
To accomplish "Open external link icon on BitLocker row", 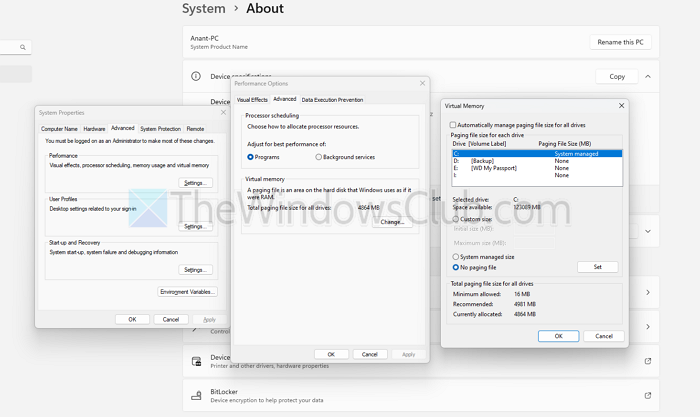I will tap(648, 396).
